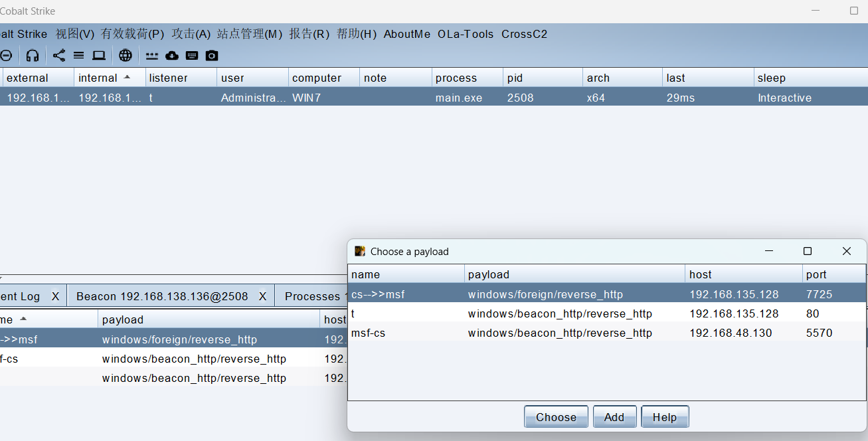Click the pid column header
The width and height of the screenshot is (868, 441).
point(543,78)
